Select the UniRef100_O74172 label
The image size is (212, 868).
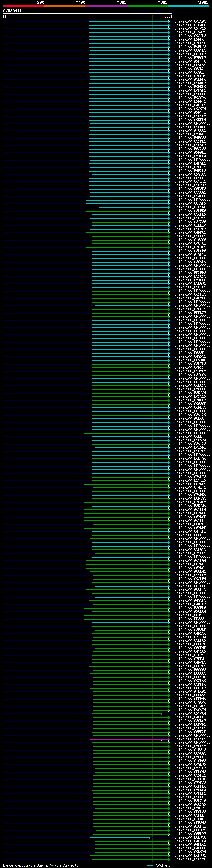(190, 488)
